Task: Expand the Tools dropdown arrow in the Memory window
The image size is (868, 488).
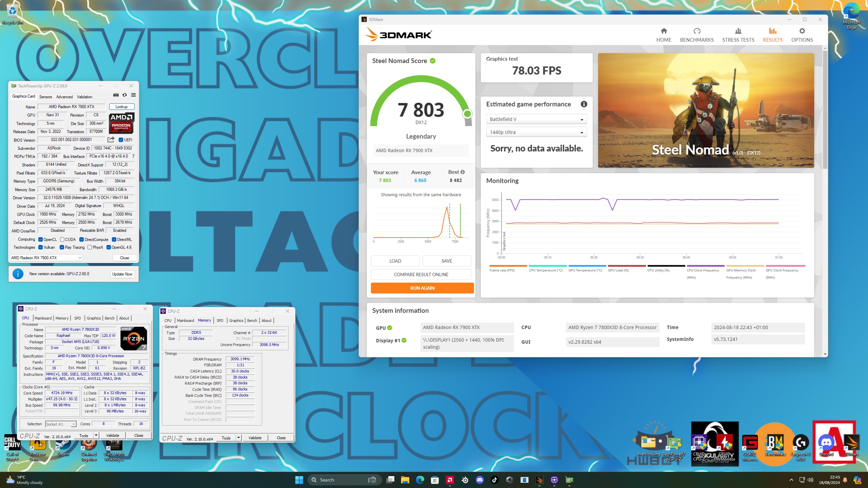Action: click(x=238, y=438)
